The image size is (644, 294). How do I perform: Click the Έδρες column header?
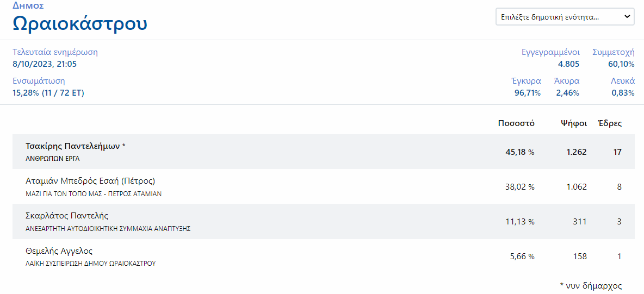610,123
